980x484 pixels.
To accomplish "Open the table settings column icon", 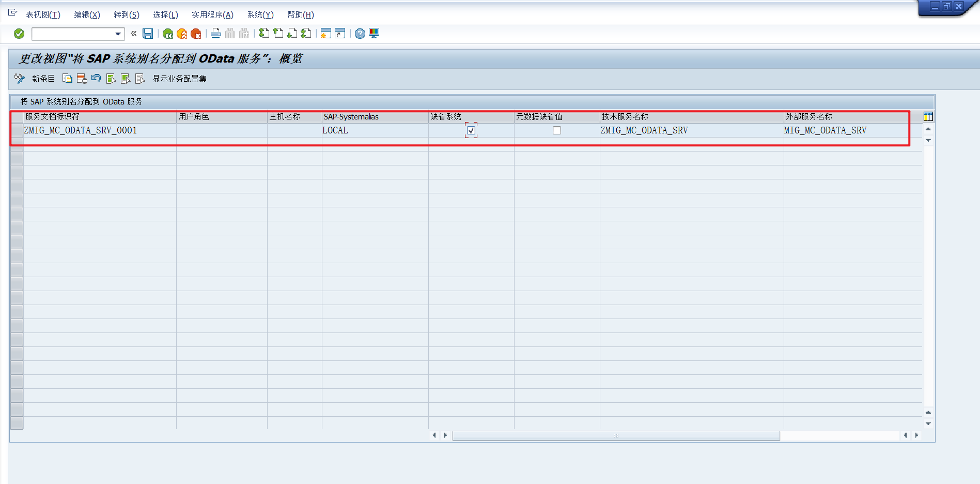I will [928, 116].
